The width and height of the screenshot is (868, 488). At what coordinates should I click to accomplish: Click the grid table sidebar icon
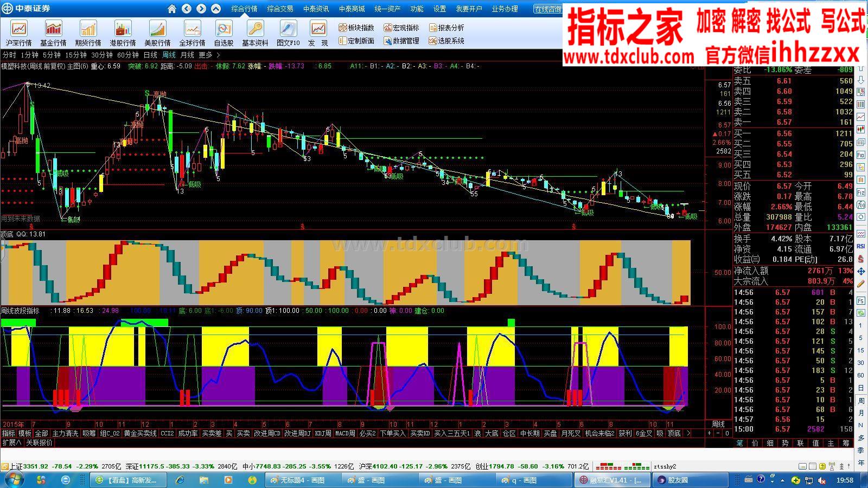861,104
